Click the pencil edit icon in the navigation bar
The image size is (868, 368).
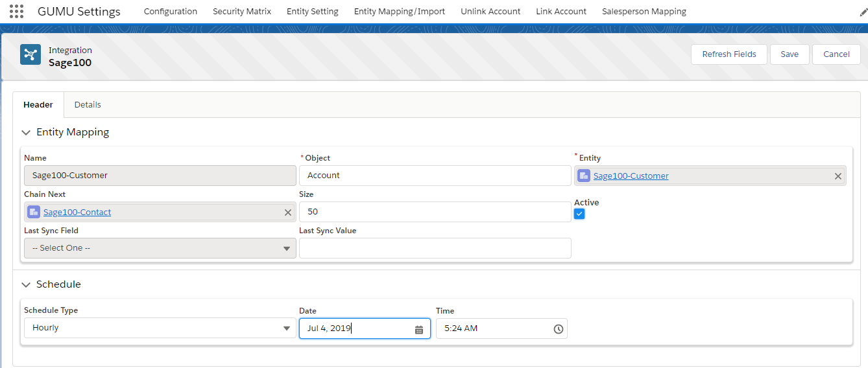tap(863, 12)
